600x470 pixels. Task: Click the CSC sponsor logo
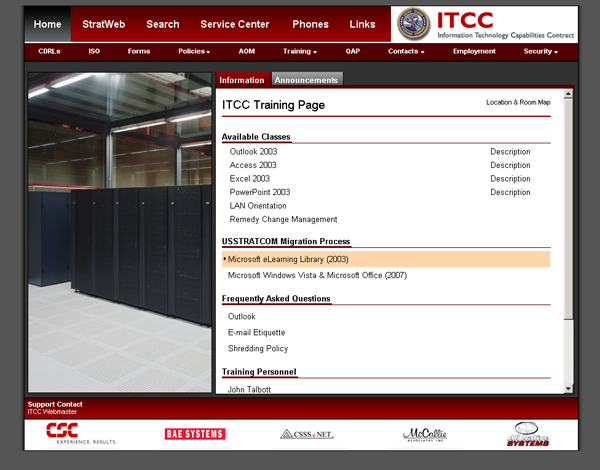[81, 433]
